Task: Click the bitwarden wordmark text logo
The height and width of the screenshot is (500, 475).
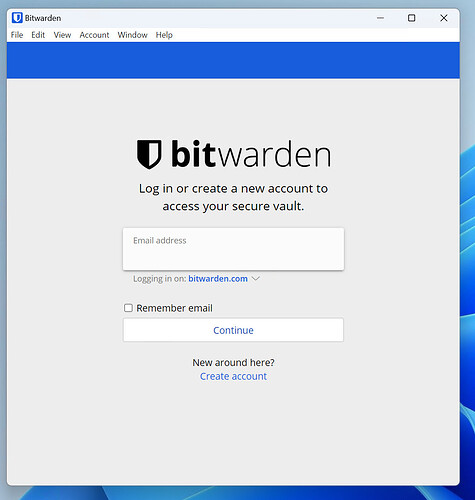Action: [251, 154]
